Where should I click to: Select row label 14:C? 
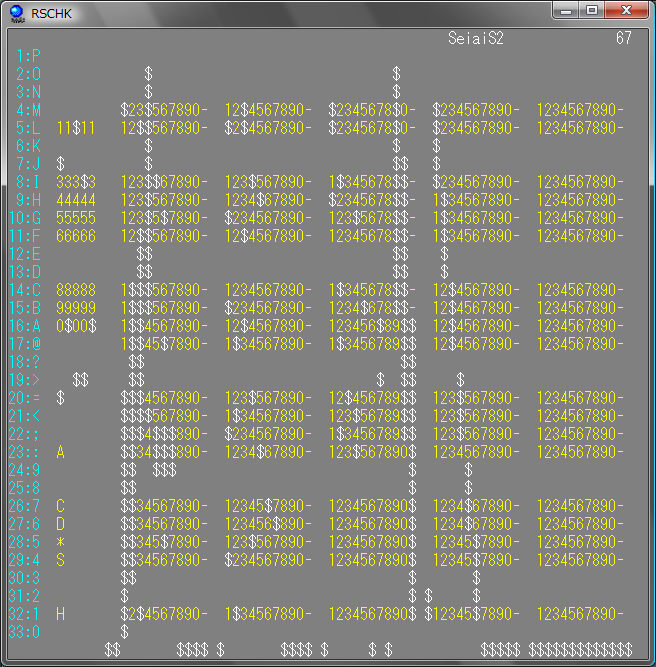[25, 290]
